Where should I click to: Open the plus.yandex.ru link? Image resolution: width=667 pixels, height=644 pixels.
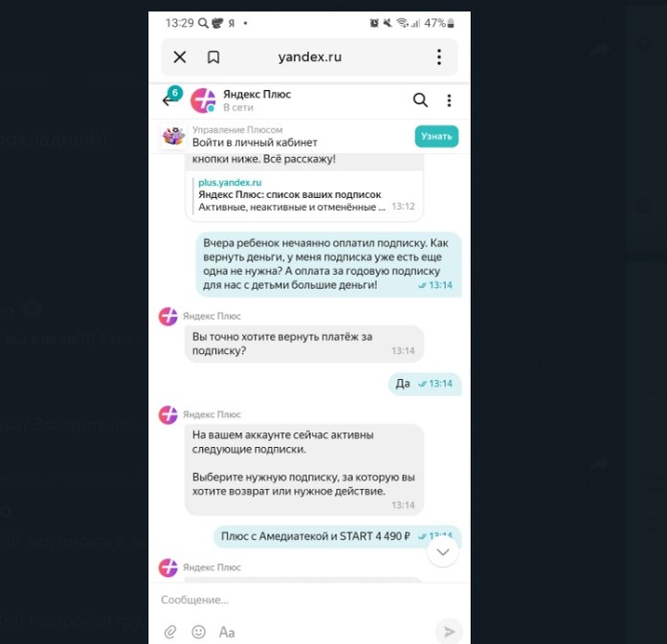point(230,183)
